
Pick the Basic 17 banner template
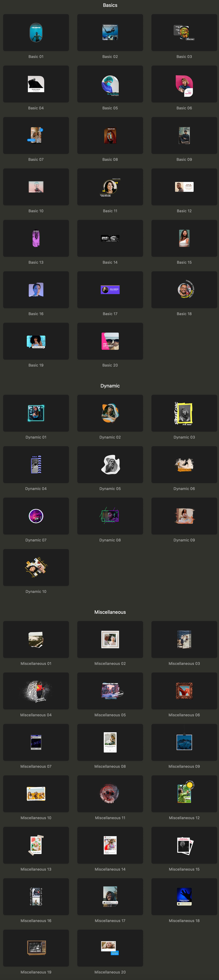point(110,290)
